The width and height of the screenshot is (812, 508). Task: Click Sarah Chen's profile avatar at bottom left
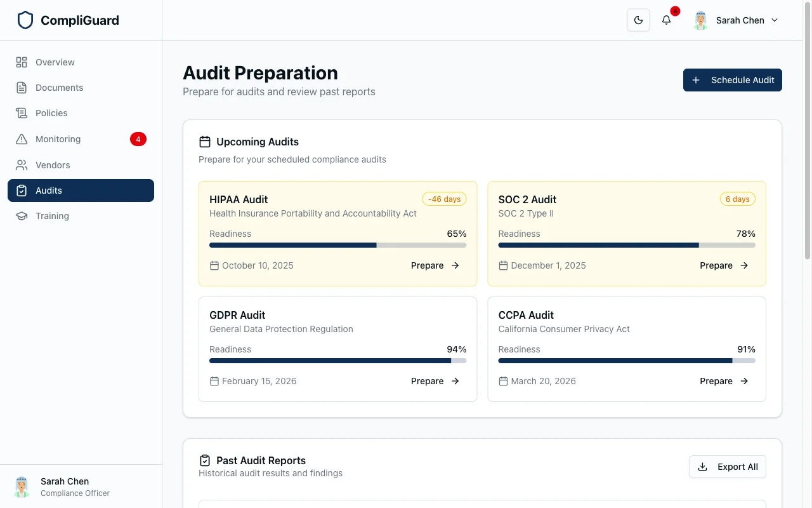(21, 486)
